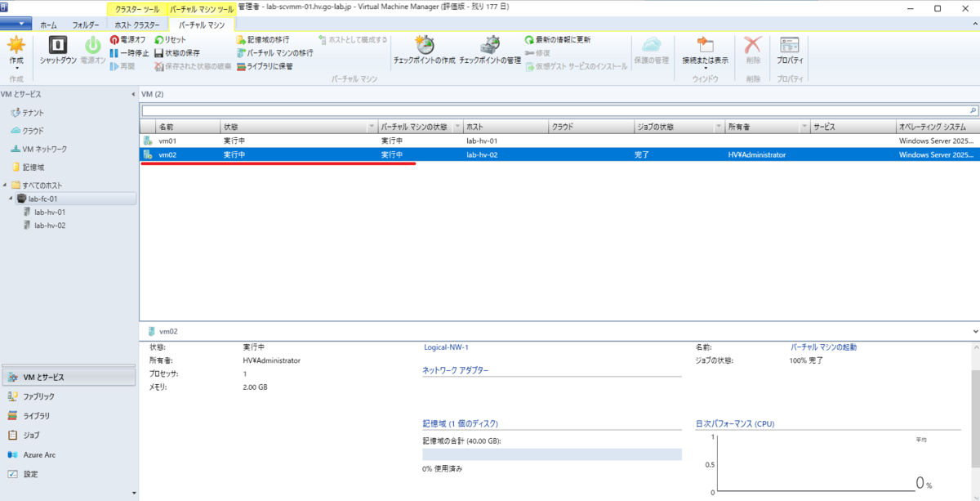Open the 所有者 column filter dropdown
Screen dimensions: 980x501
(805, 127)
